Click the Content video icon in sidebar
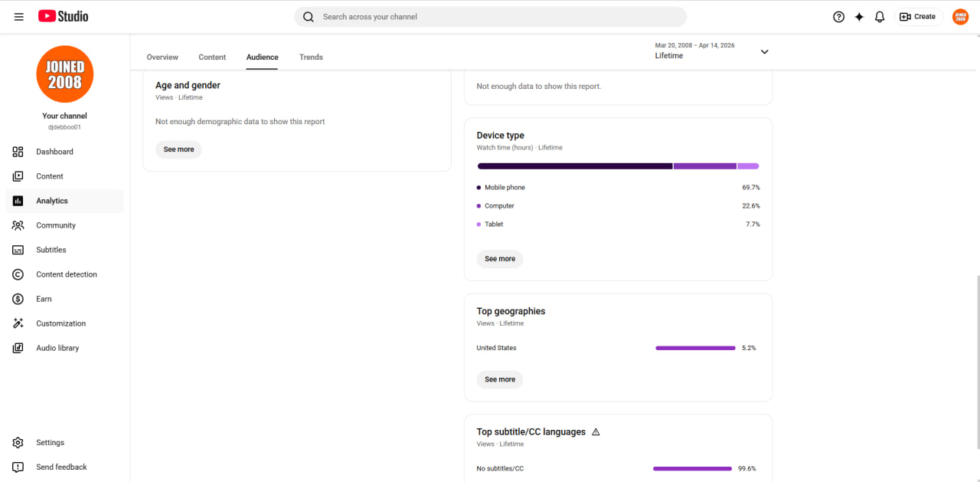Image resolution: width=980 pixels, height=482 pixels. 18,176
